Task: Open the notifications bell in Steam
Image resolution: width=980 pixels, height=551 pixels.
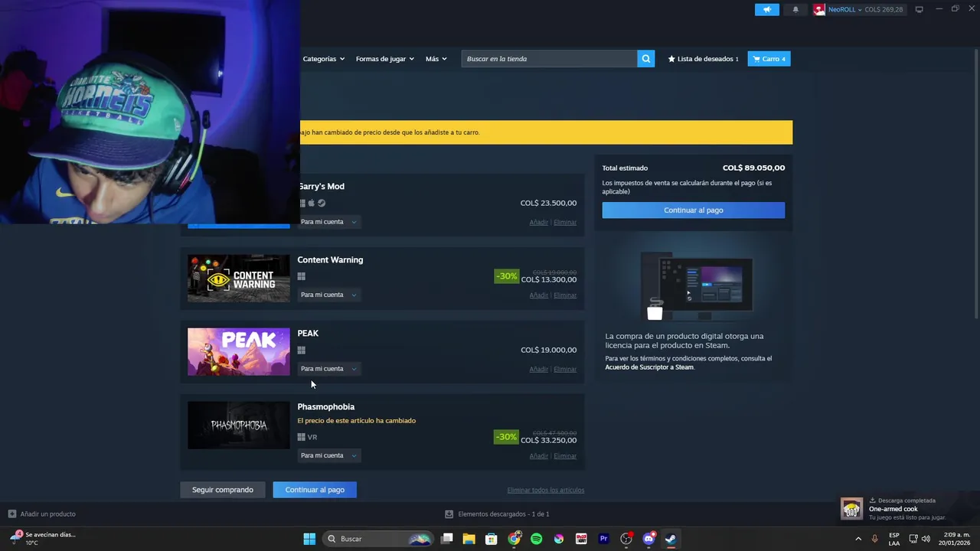Action: coord(795,9)
